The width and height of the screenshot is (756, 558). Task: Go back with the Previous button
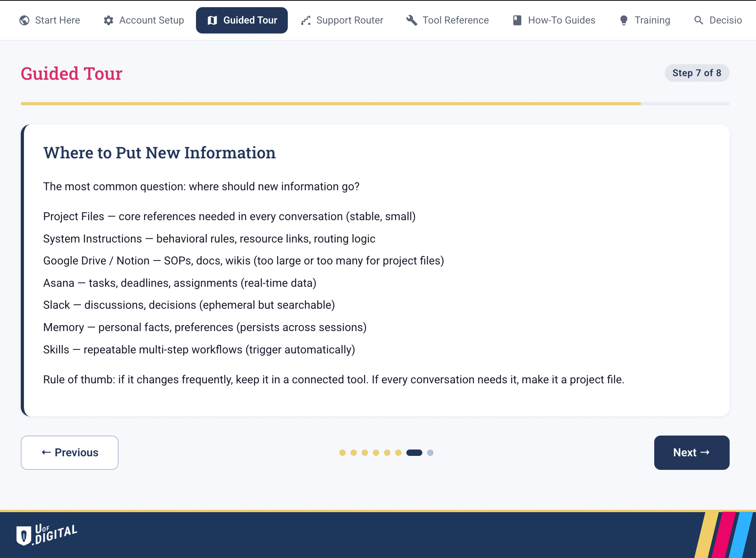pos(69,453)
